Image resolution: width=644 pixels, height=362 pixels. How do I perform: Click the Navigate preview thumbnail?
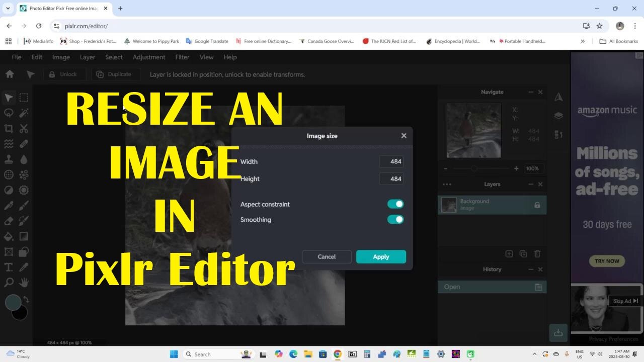[x=474, y=130]
